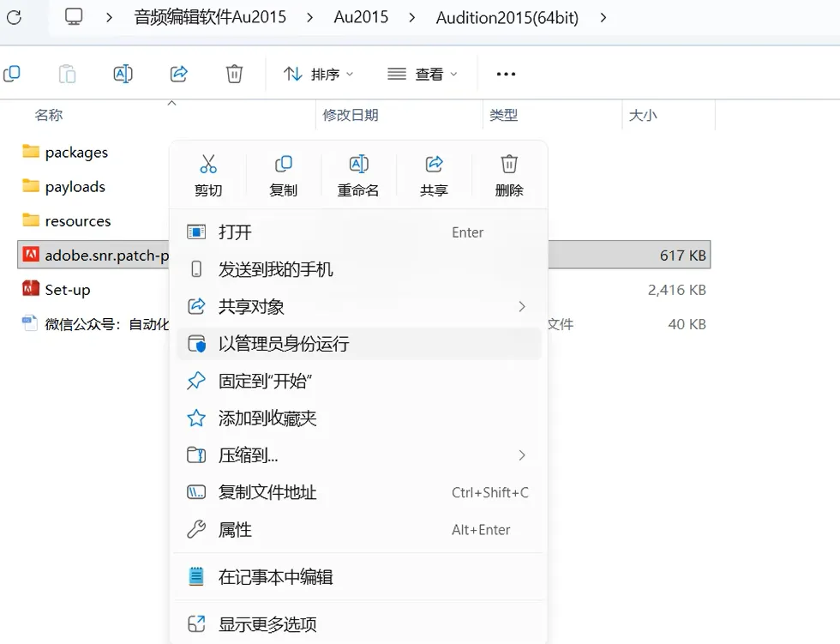The height and width of the screenshot is (644, 840).
Task: Choose 复制文件地址 menu entry
Action: coord(359,492)
